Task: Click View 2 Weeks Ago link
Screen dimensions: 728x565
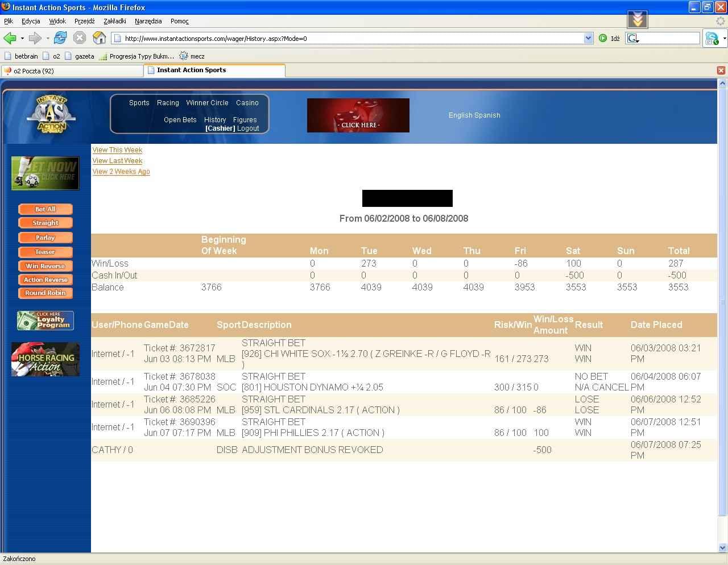Action: 121,172
